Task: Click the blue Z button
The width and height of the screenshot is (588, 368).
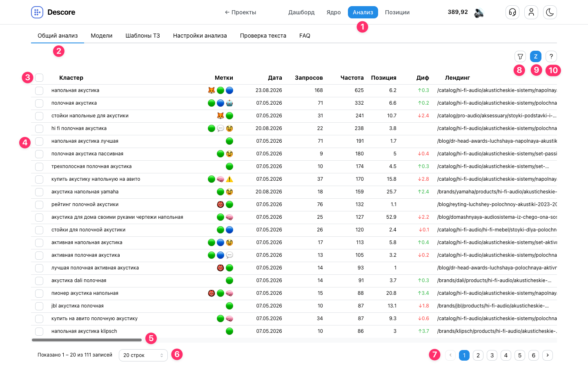Action: point(536,56)
